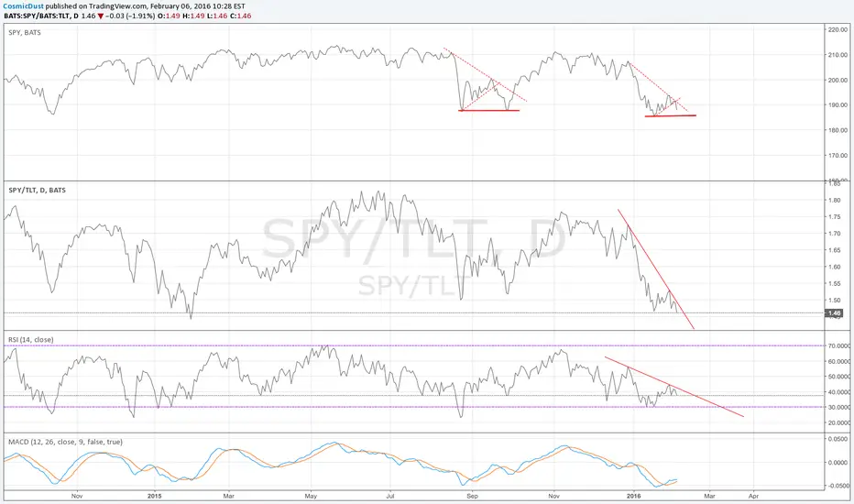Click the 2015 label on time axis
Image resolution: width=854 pixels, height=504 pixels.
tap(155, 497)
